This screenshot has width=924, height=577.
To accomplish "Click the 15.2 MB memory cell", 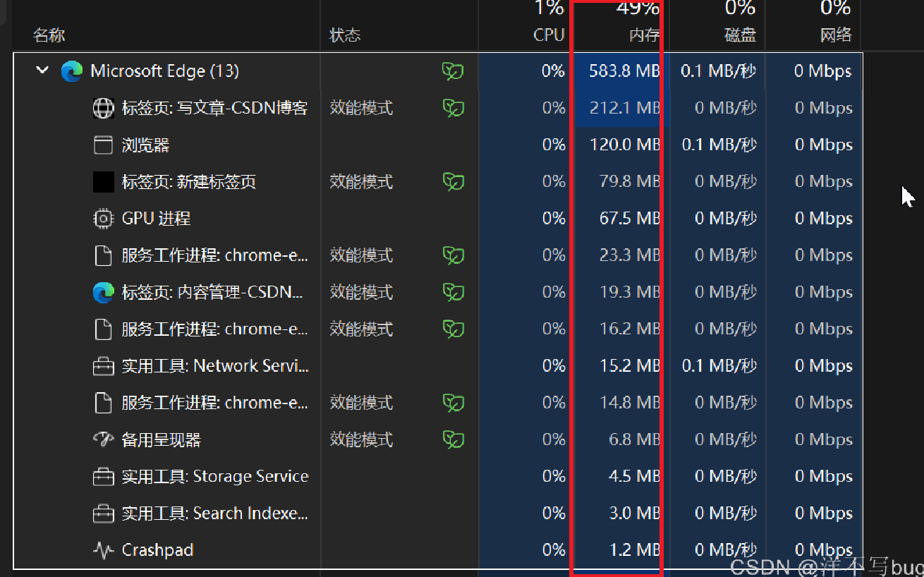I will click(629, 366).
